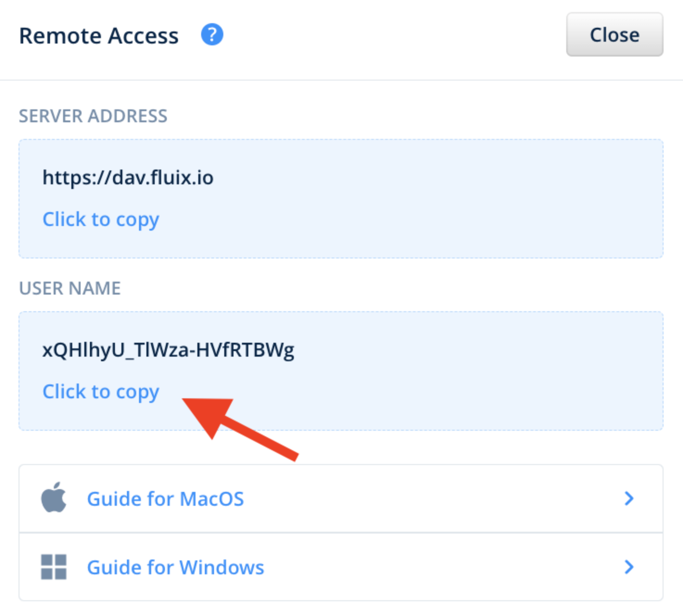Click blank space in the MacOS guide row

tap(417, 499)
